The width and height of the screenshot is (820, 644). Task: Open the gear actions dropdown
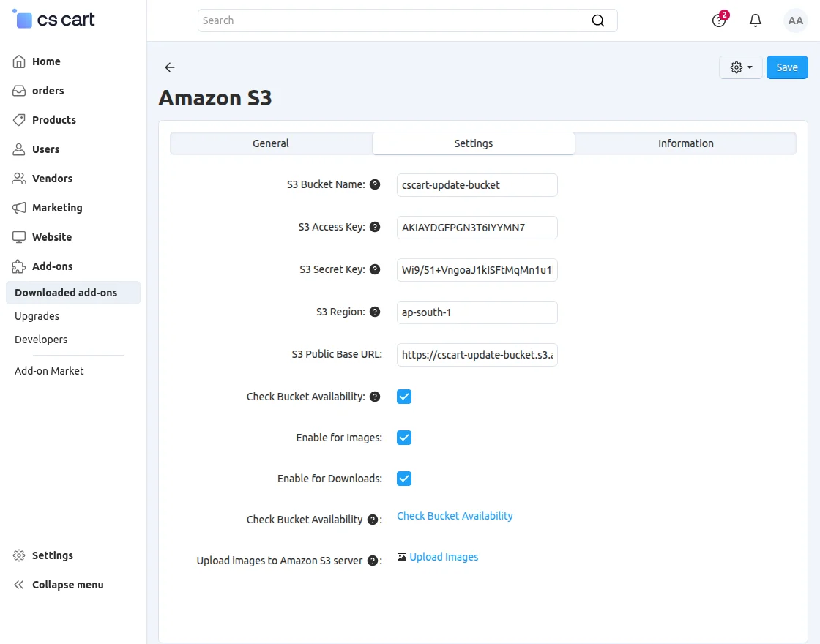[x=740, y=67]
